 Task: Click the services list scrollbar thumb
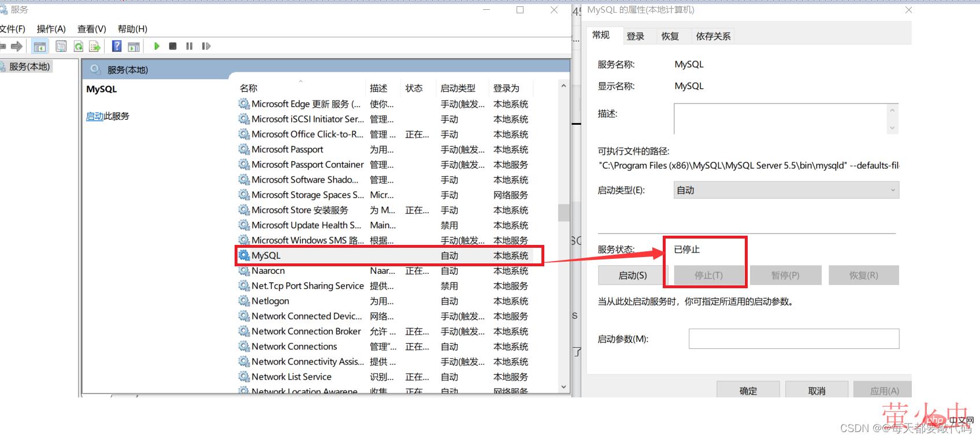(563, 213)
